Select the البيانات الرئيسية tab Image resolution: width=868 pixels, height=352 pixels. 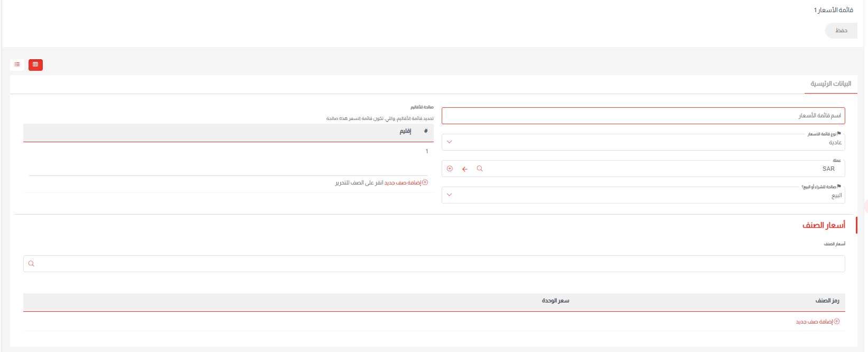pyautogui.click(x=830, y=83)
